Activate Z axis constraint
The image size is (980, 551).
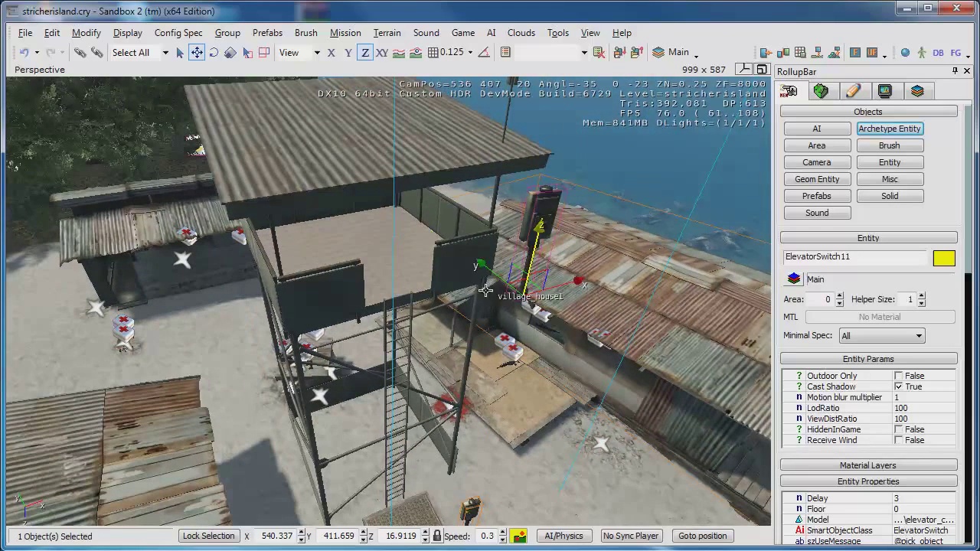coord(365,52)
